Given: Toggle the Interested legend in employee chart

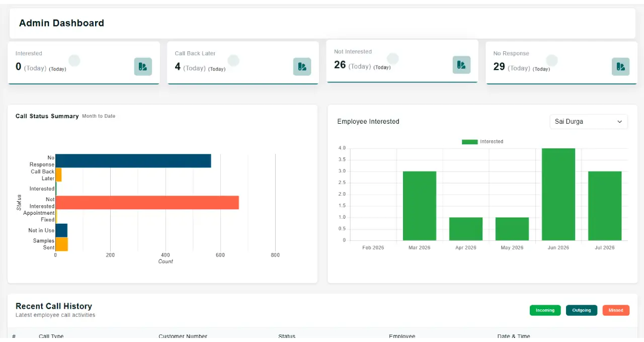Looking at the screenshot, I should 482,142.
